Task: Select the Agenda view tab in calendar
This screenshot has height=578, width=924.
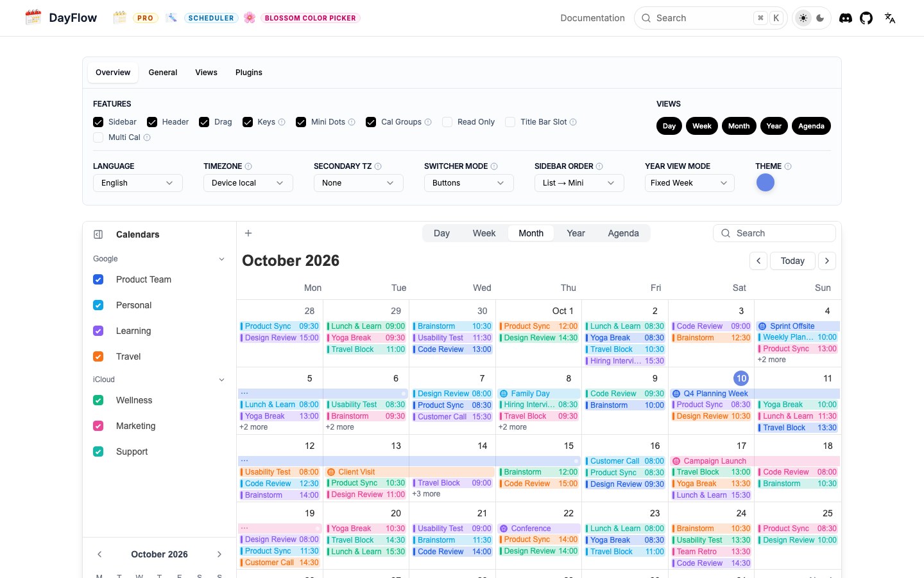Action: click(x=623, y=233)
